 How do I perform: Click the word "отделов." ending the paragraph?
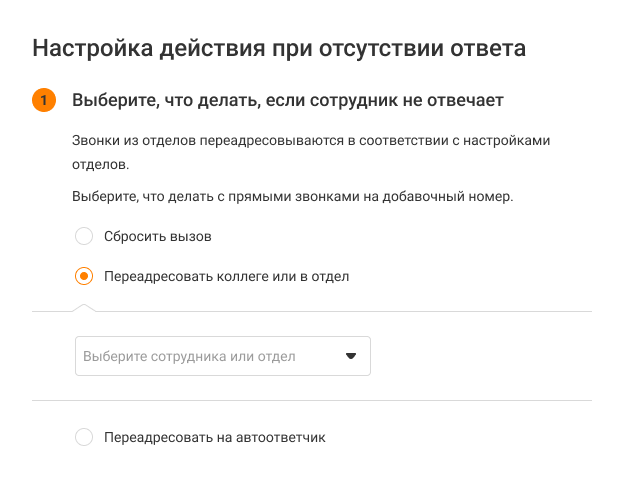pos(101,163)
